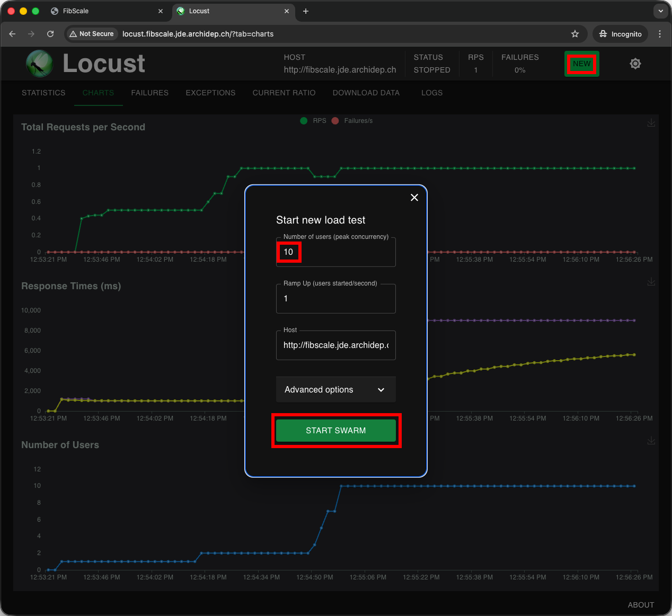Viewport: 672px width, 616px height.
Task: Click the Locust logo
Action: [40, 64]
